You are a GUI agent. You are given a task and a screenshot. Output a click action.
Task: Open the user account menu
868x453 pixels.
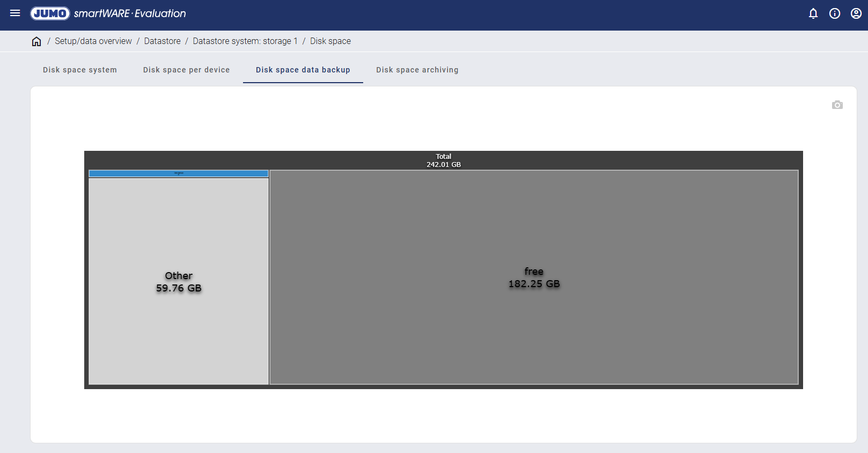(x=856, y=13)
